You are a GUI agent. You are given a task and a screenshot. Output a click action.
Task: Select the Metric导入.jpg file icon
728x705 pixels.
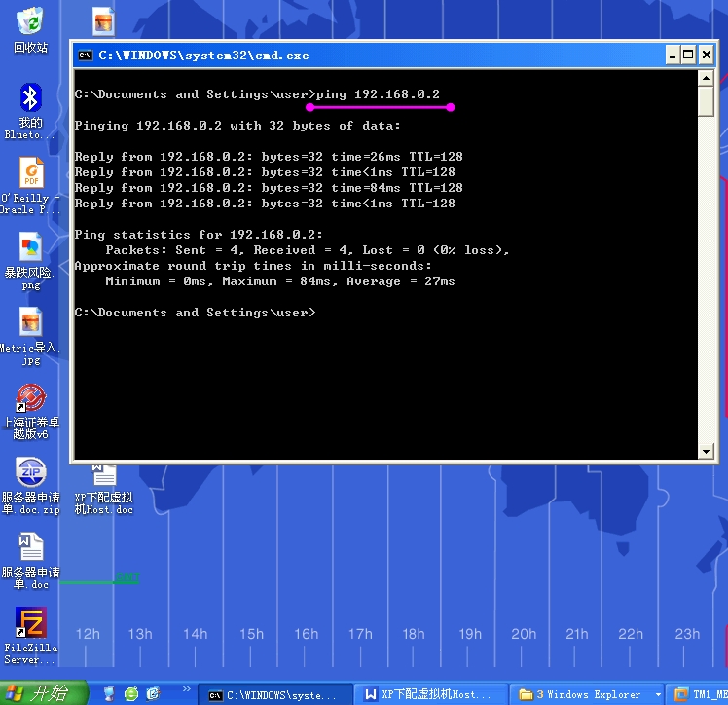[x=30, y=336]
